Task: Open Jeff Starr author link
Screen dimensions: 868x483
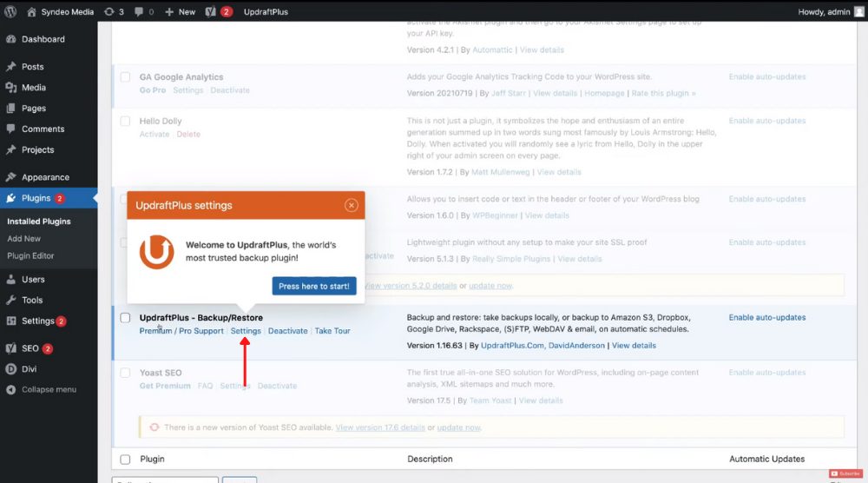Action: [509, 93]
